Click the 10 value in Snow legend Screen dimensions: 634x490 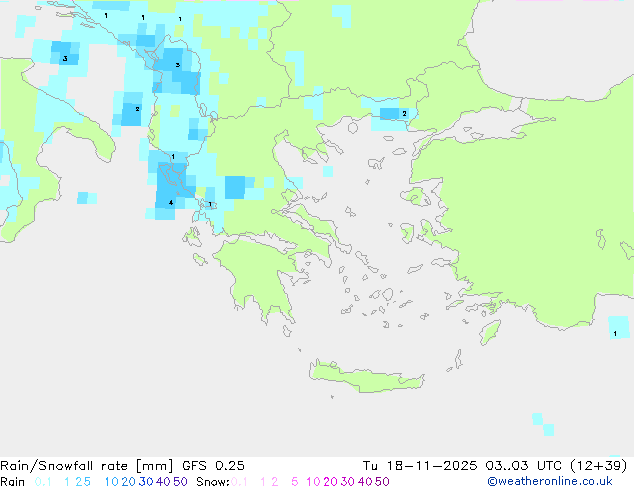pos(313,482)
